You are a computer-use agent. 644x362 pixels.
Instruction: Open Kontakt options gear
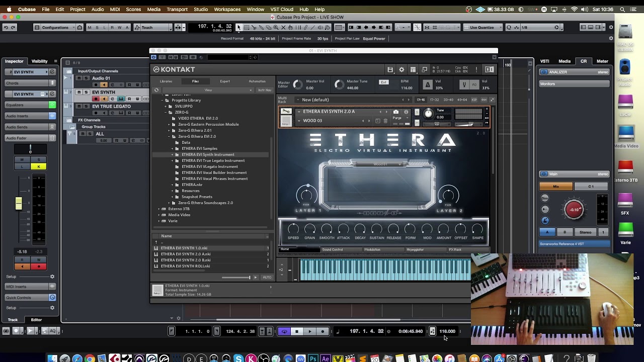tap(401, 70)
